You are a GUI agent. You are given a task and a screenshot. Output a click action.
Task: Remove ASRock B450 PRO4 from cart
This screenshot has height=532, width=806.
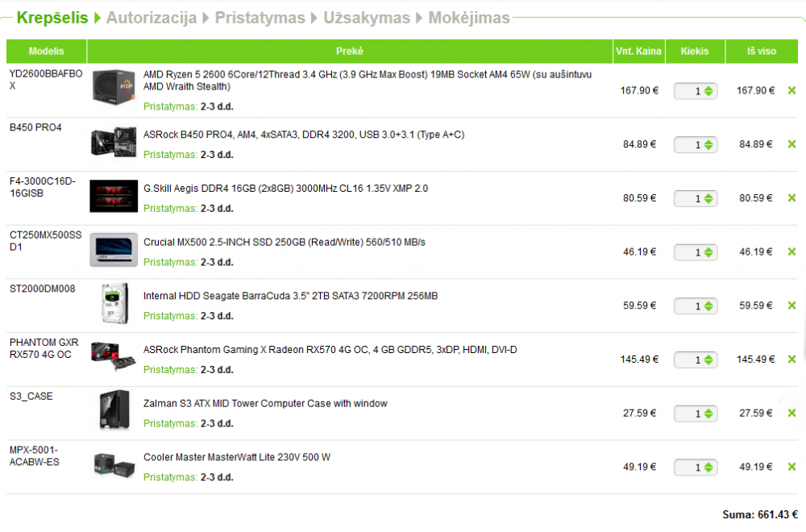click(791, 144)
